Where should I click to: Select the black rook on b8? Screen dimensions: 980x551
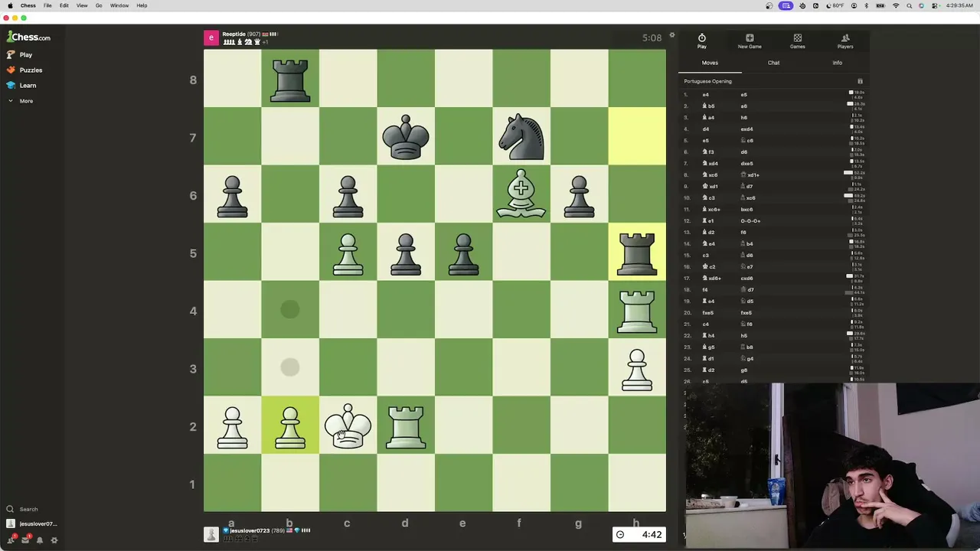click(x=290, y=80)
